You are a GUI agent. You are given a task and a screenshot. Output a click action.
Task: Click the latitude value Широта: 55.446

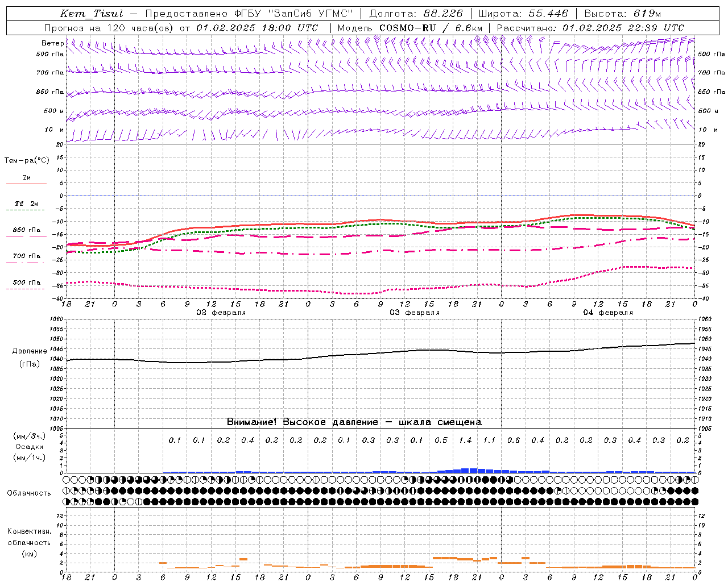523,14
